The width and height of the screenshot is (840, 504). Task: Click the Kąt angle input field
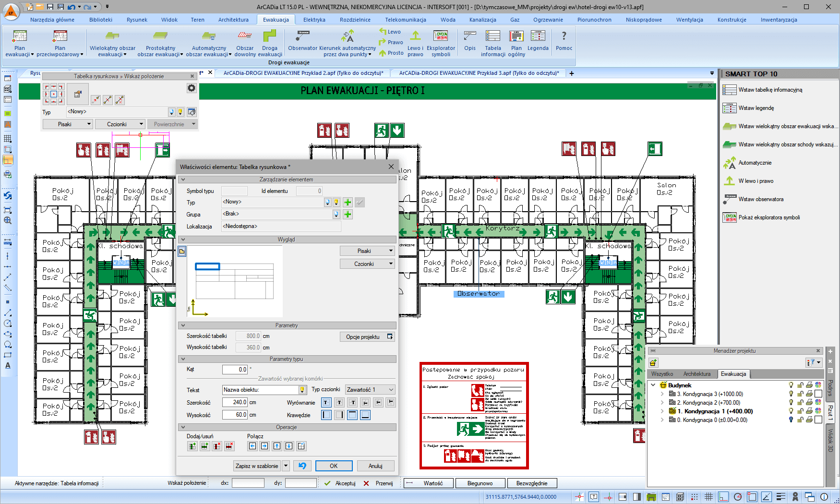[x=235, y=370]
